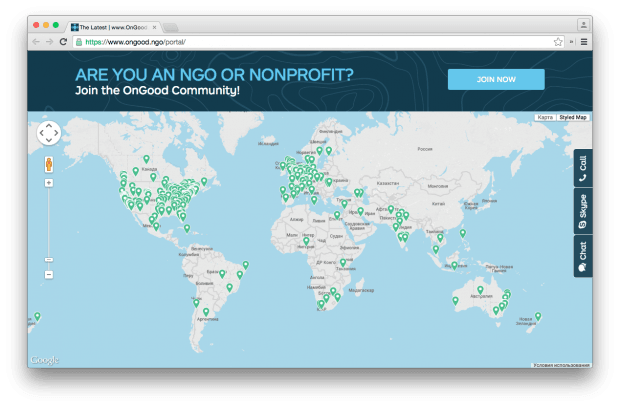Reload the page

(x=64, y=42)
